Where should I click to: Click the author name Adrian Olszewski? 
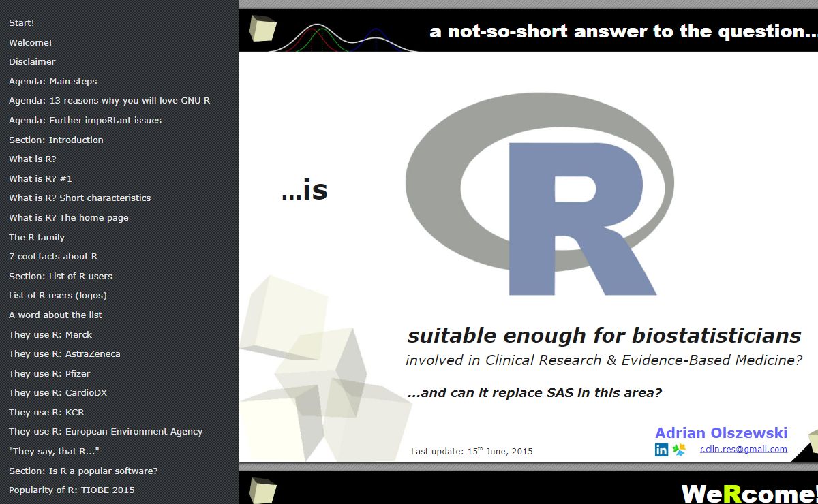pos(721,433)
